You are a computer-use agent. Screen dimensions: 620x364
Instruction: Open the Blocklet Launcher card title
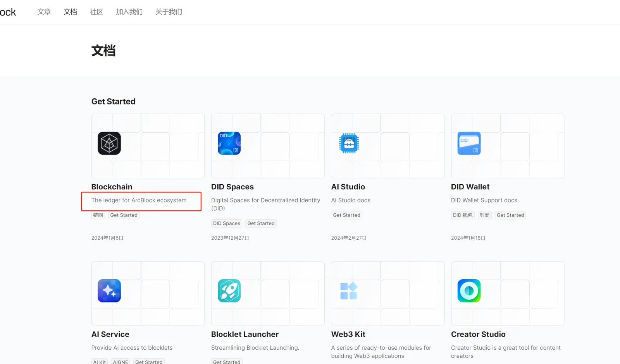pos(245,334)
